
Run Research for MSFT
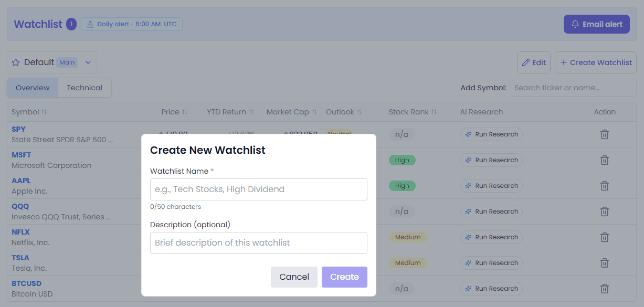[491, 160]
